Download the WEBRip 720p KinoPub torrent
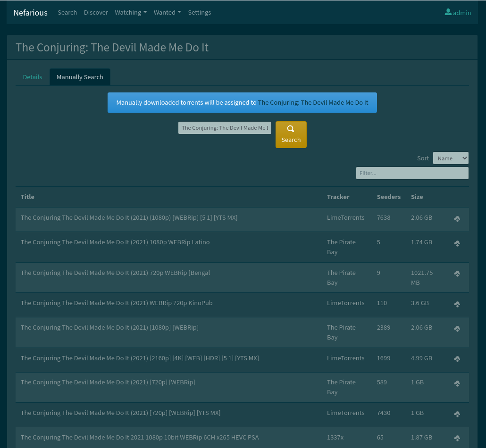Image resolution: width=486 pixels, height=448 pixels. 457,304
